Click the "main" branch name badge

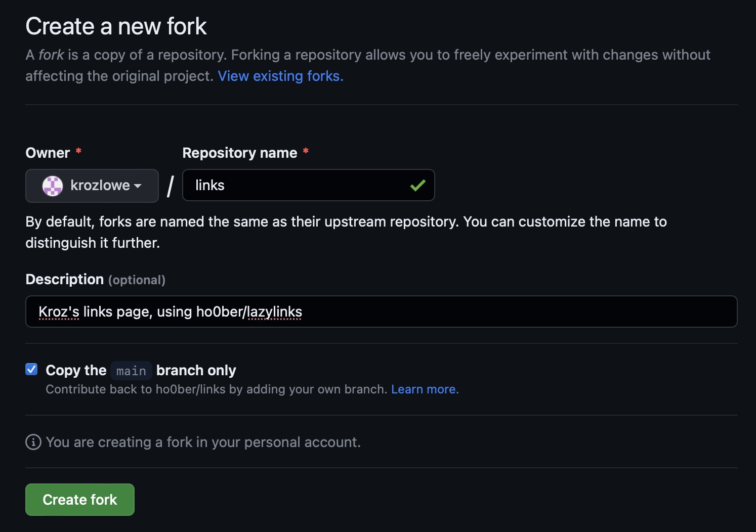pyautogui.click(x=131, y=371)
